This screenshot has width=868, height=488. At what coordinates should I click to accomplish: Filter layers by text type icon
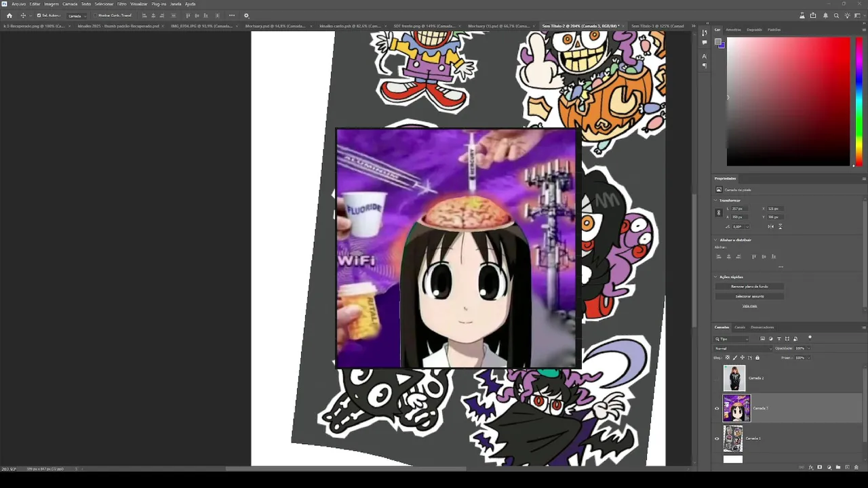(x=778, y=339)
